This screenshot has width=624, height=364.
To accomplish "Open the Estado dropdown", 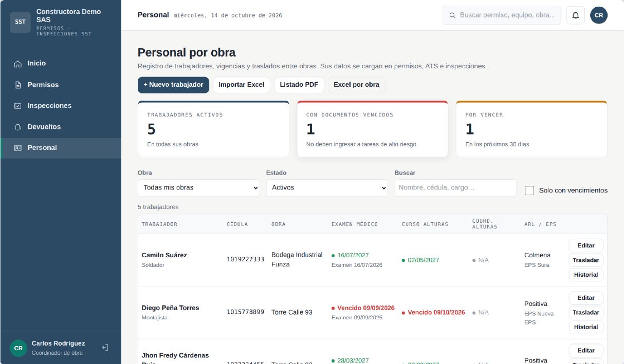I will pos(327,188).
